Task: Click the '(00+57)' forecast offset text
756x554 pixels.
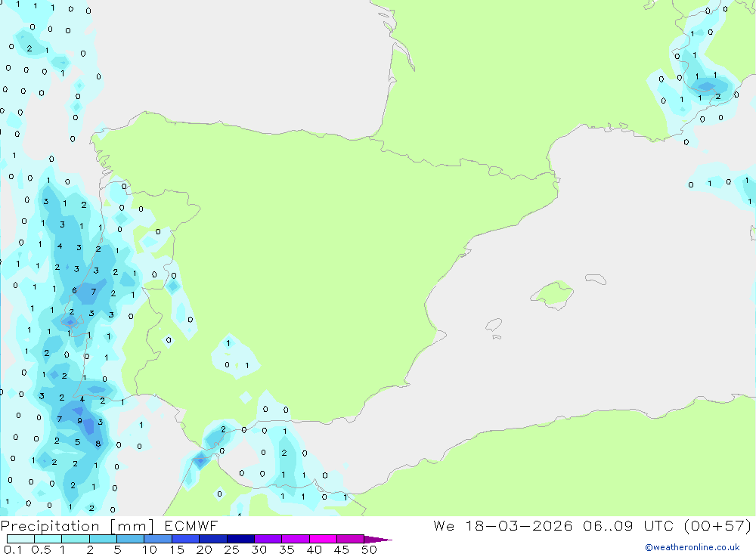Action: click(717, 526)
